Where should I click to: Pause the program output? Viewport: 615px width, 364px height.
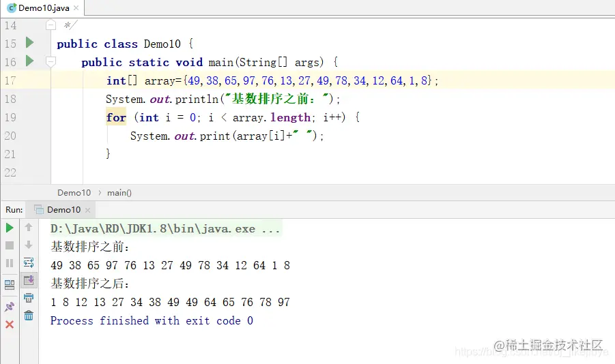(10, 263)
